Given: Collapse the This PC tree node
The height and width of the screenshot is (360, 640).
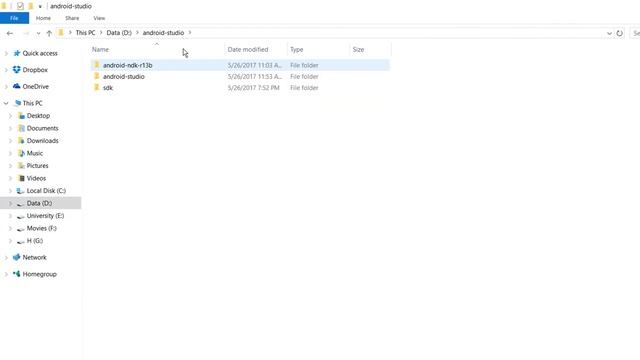Looking at the screenshot, I should coord(6,103).
